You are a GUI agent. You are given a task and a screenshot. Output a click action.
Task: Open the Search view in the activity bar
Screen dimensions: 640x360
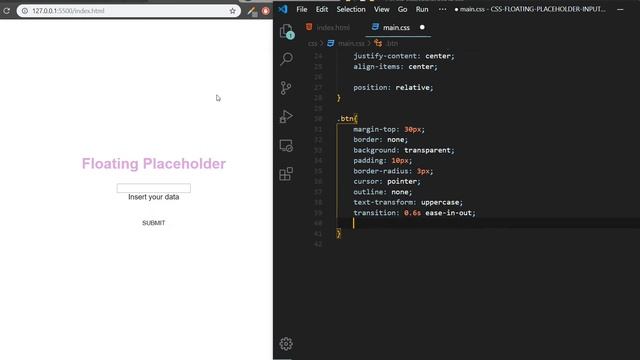tap(287, 59)
